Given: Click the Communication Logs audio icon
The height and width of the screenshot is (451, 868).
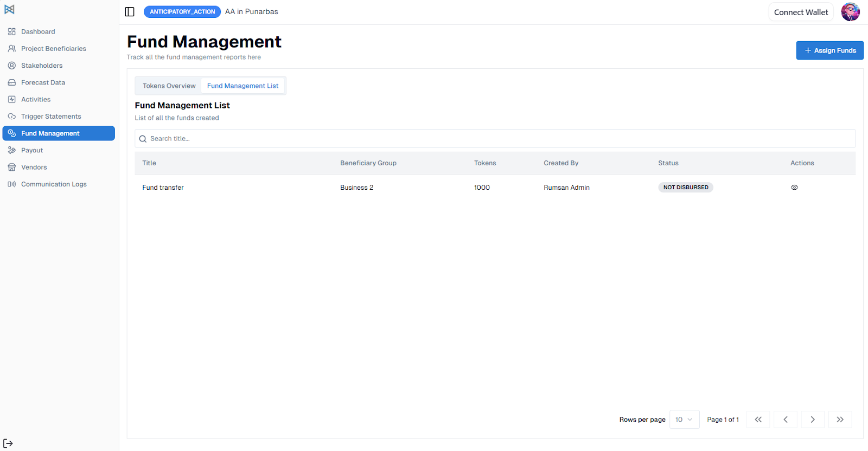Looking at the screenshot, I should 12,184.
